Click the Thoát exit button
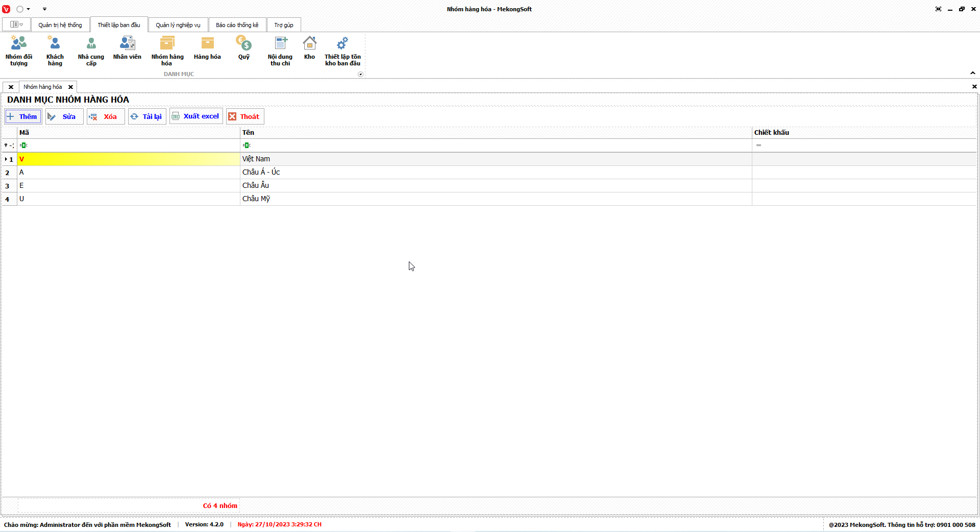980x532 pixels. point(245,116)
